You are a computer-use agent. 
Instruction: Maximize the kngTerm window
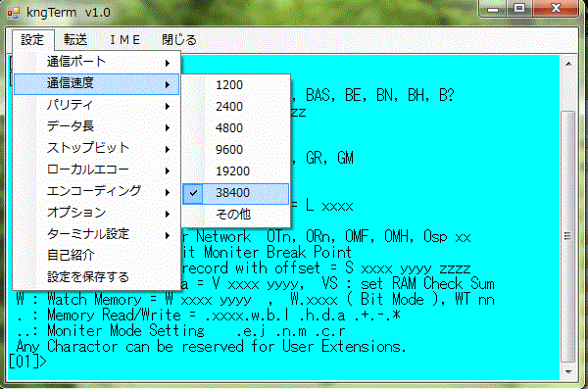click(x=519, y=10)
